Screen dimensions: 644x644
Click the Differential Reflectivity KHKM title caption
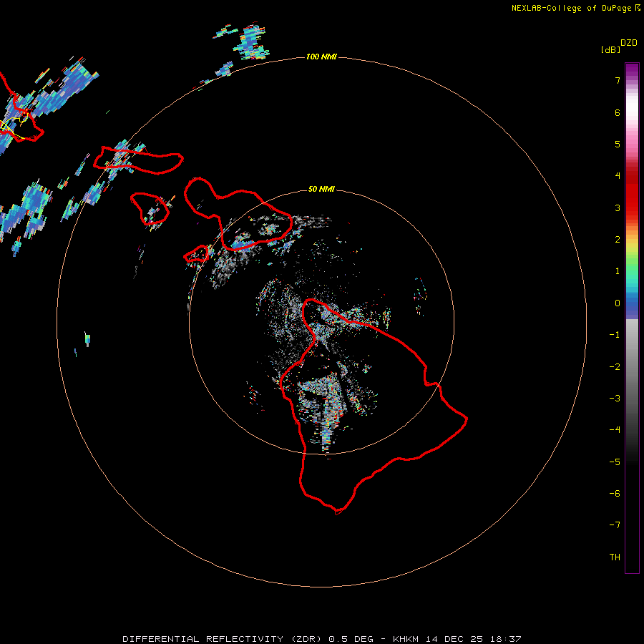tap(322, 639)
